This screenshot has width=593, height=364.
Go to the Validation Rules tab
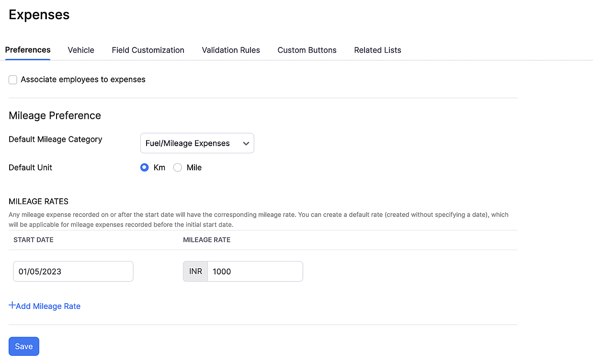(231, 50)
